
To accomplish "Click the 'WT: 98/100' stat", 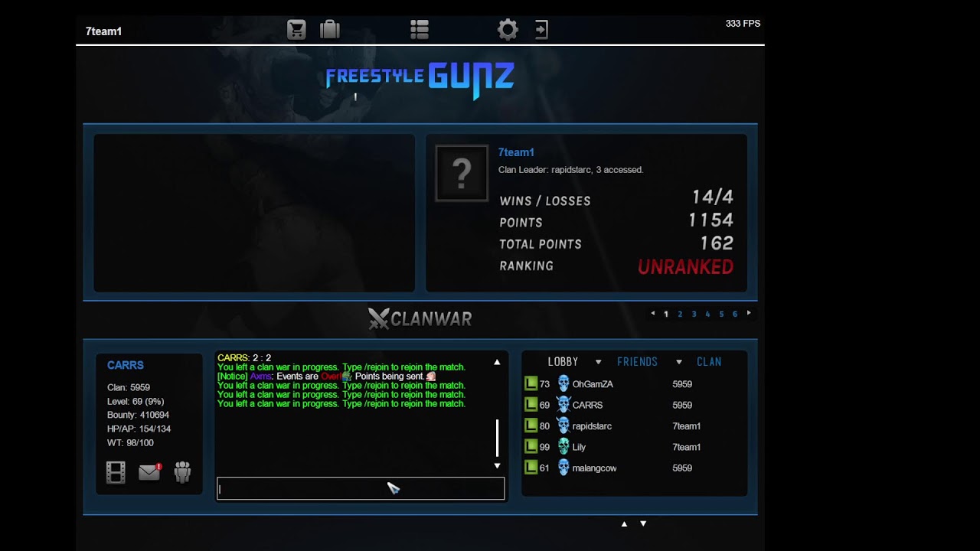I will [x=130, y=442].
